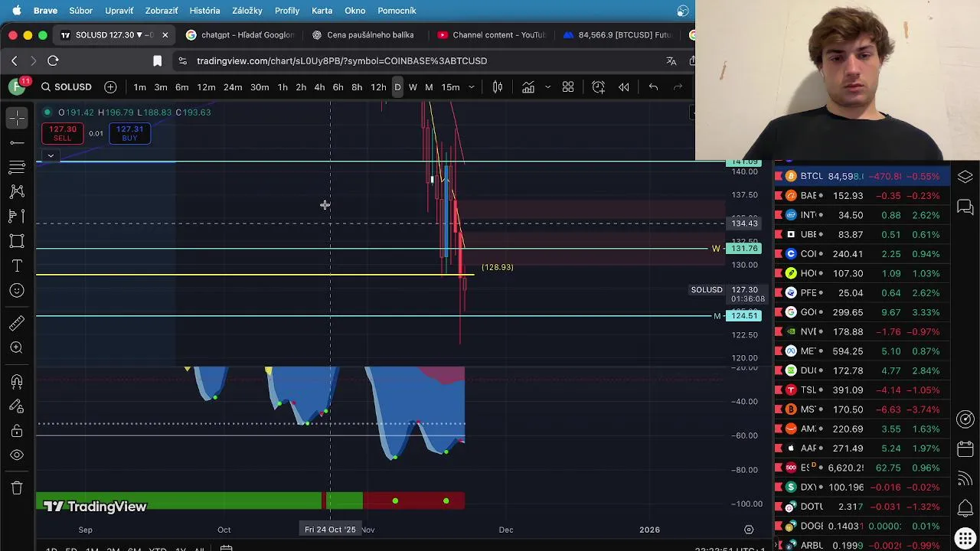The image size is (980, 551).
Task: Click the 127.30 SELL button
Action: click(62, 133)
